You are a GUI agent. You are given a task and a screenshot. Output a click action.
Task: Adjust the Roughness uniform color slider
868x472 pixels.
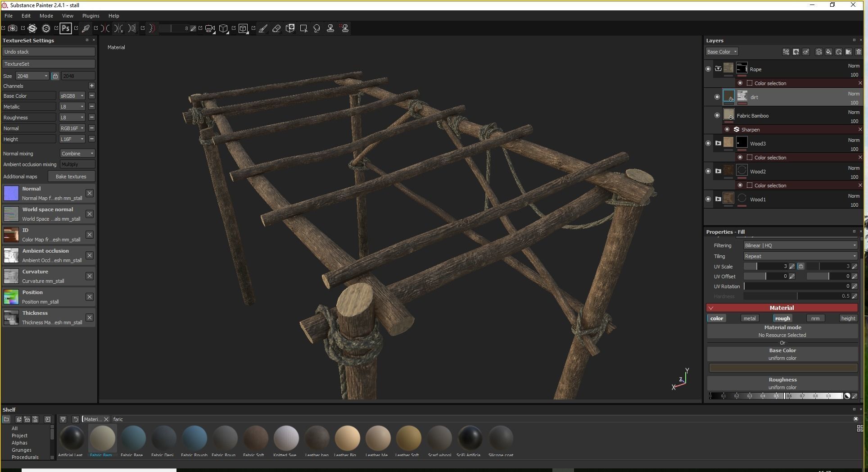776,396
